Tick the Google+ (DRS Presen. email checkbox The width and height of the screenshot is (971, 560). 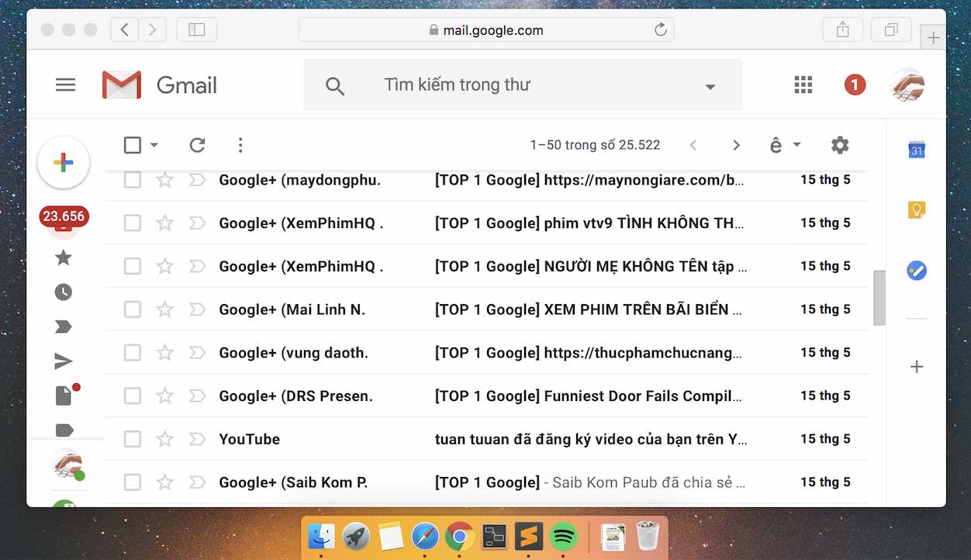tap(133, 396)
